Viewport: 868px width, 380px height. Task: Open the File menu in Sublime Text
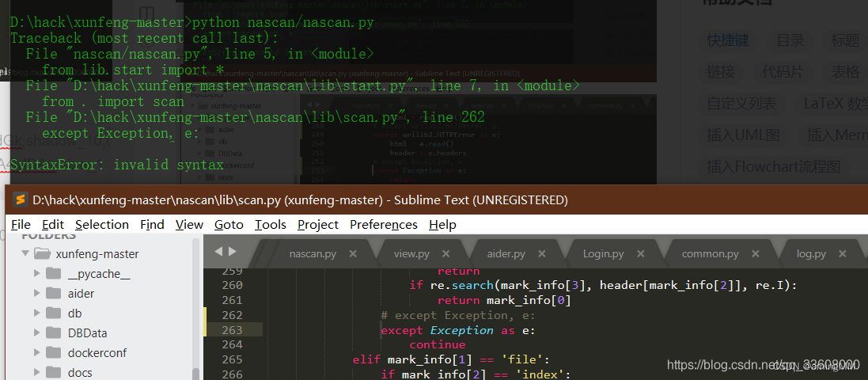click(21, 224)
